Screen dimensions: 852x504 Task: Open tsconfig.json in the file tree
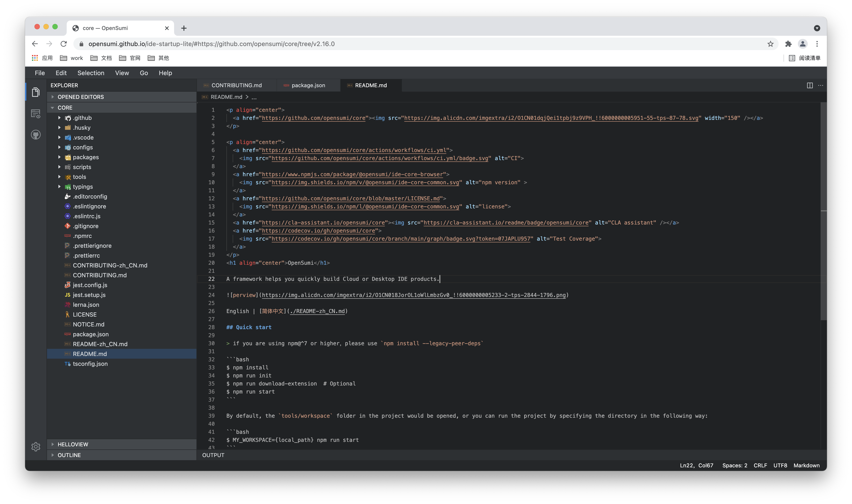click(122, 364)
